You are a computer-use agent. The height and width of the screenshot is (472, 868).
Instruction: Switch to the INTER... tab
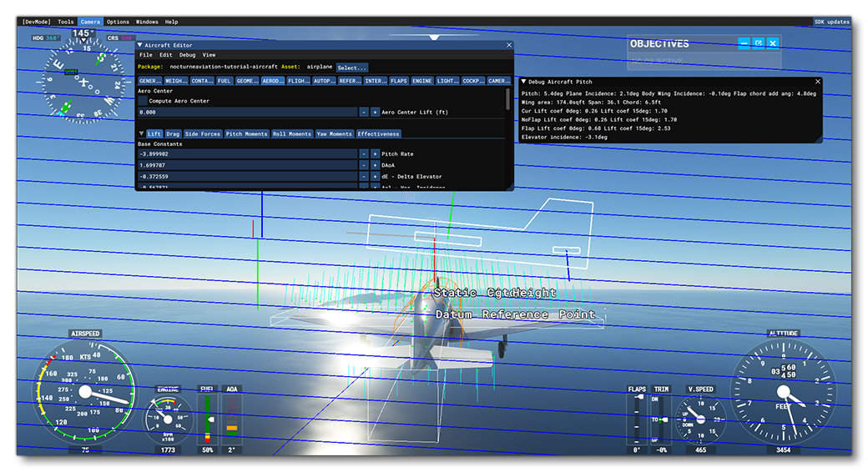click(376, 81)
